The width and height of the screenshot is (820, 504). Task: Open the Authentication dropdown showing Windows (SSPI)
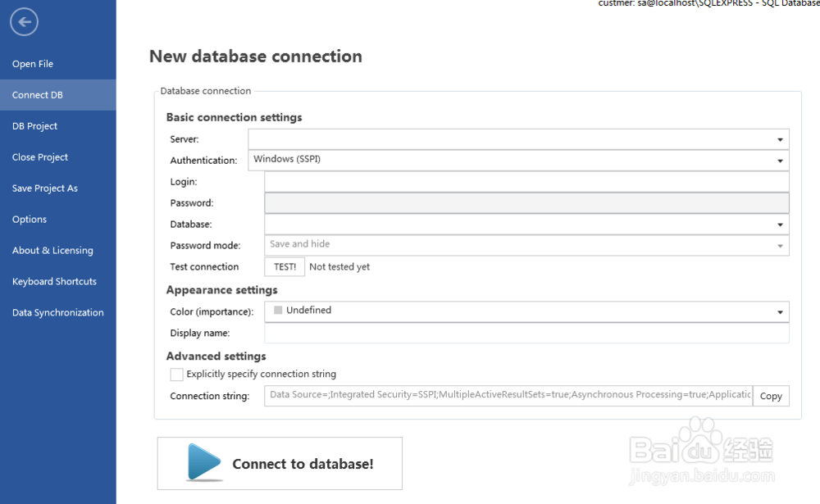(780, 160)
